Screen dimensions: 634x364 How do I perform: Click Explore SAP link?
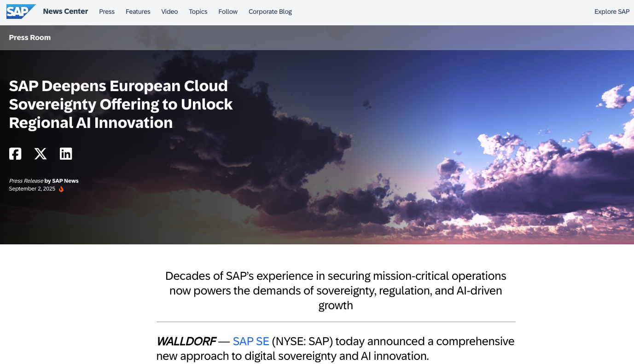point(612,12)
